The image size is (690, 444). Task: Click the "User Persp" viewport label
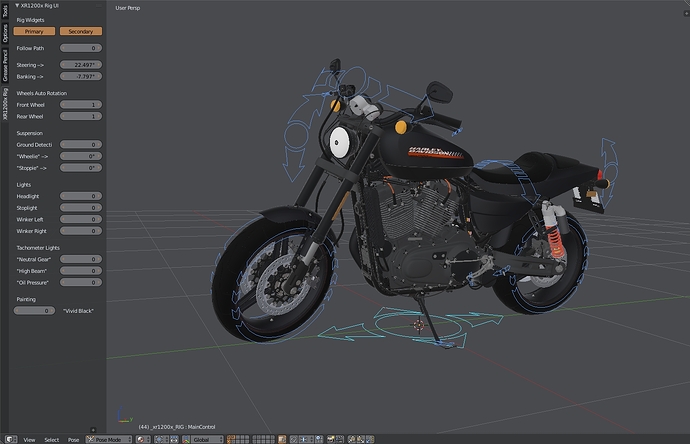pyautogui.click(x=128, y=8)
